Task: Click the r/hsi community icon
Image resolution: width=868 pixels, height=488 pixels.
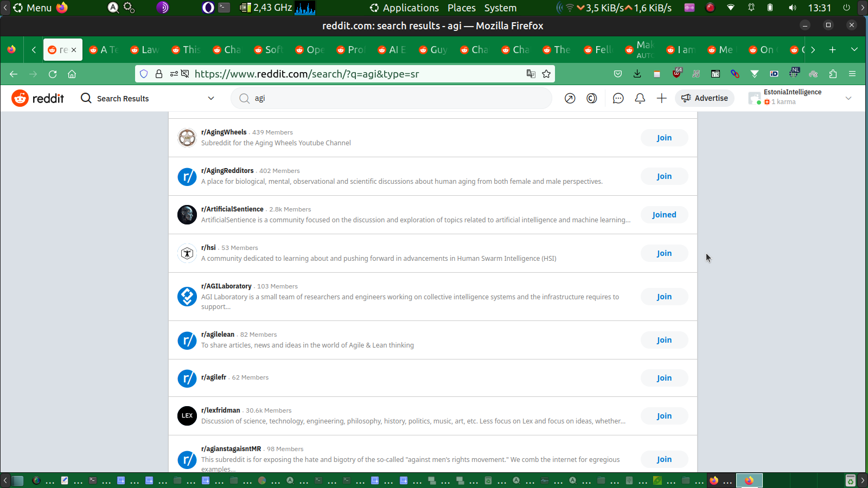Action: pos(187,253)
